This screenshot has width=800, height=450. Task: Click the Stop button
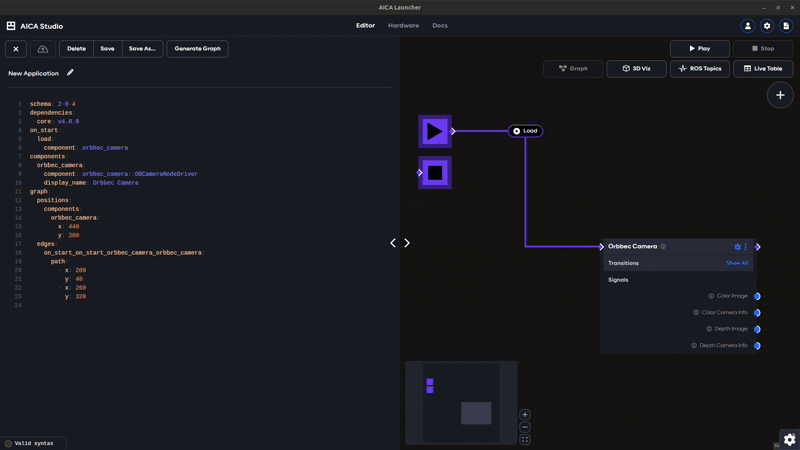point(763,48)
